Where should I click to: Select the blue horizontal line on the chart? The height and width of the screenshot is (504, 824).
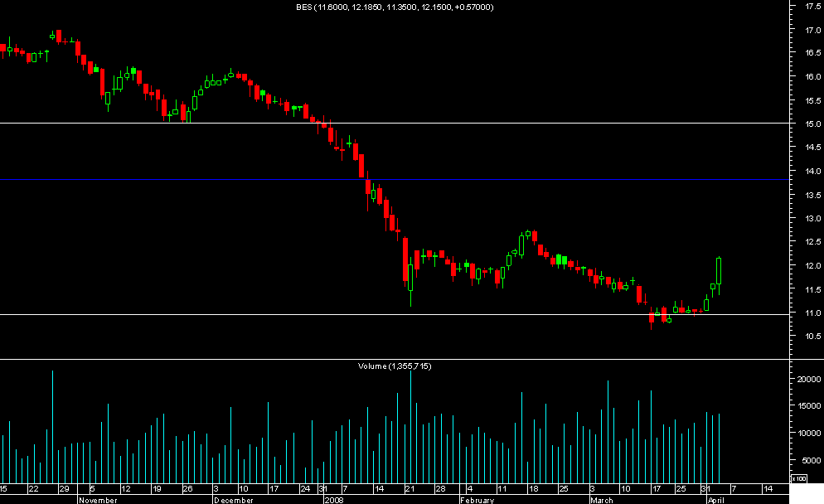pyautogui.click(x=394, y=180)
